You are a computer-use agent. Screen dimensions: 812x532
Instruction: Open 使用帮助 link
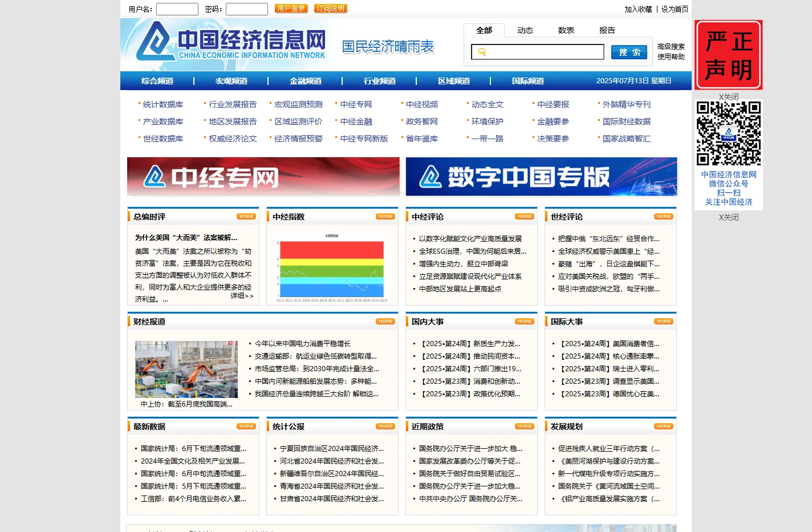click(671, 57)
